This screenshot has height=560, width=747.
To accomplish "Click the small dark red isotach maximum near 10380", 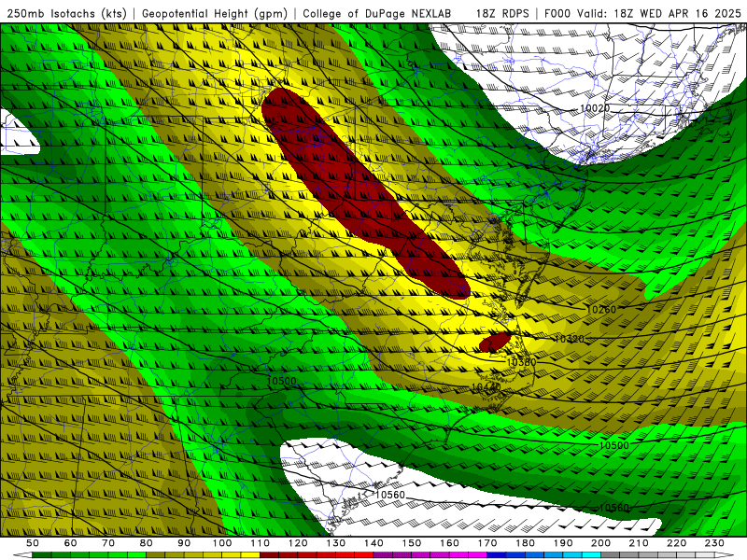I will pyautogui.click(x=495, y=343).
